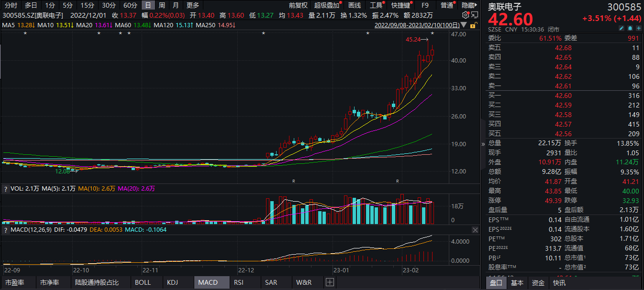Click the 画线 draw line button
644x290 pixels.
point(355,5)
